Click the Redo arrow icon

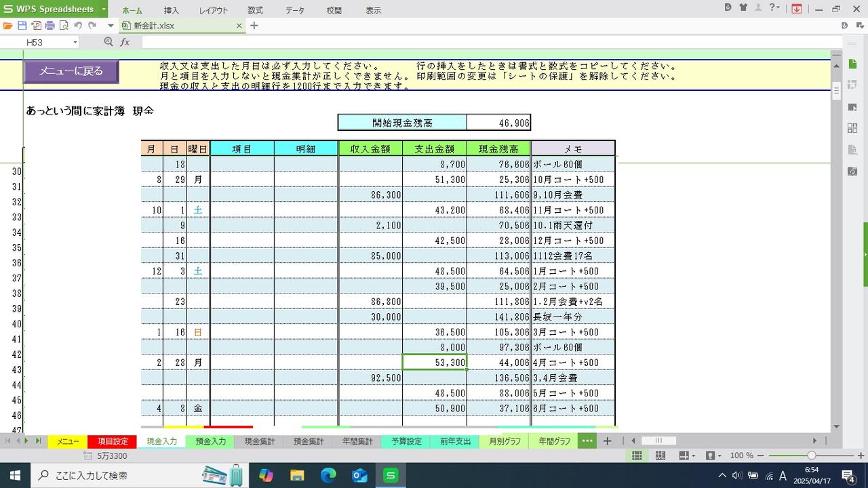tap(92, 26)
